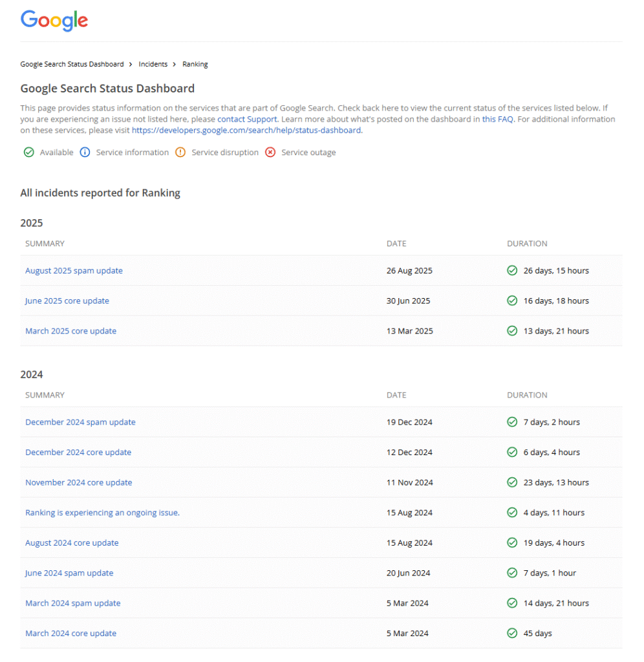This screenshot has height=662, width=644.
Task: Select the green Available status icon
Action: pyautogui.click(x=29, y=152)
